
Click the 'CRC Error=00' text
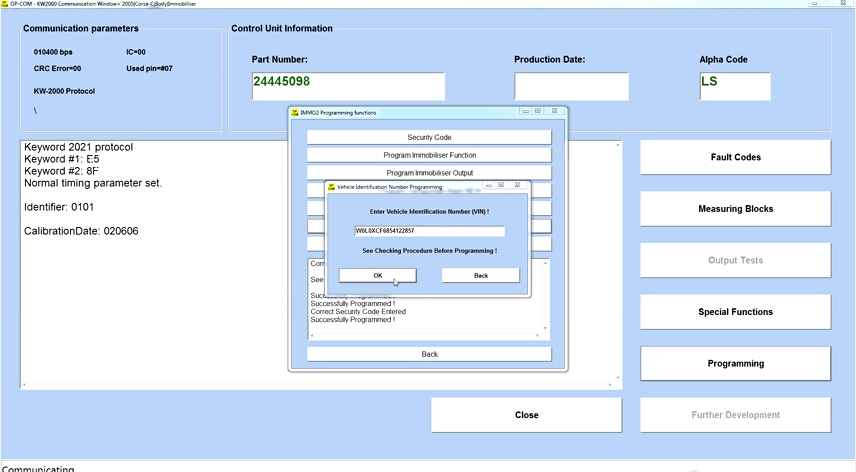pyautogui.click(x=57, y=69)
